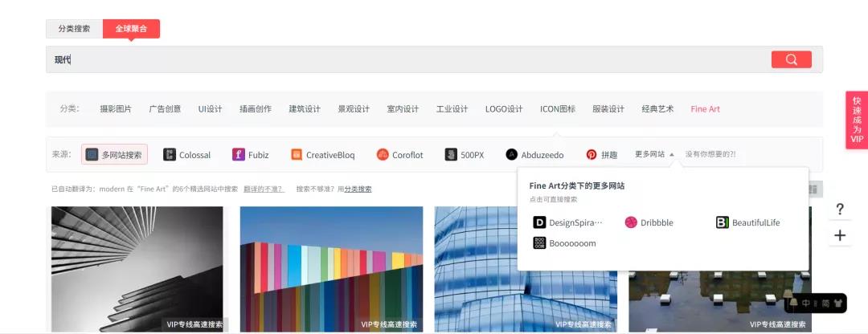
Task: Click the search input containing 现代
Action: tap(402, 59)
